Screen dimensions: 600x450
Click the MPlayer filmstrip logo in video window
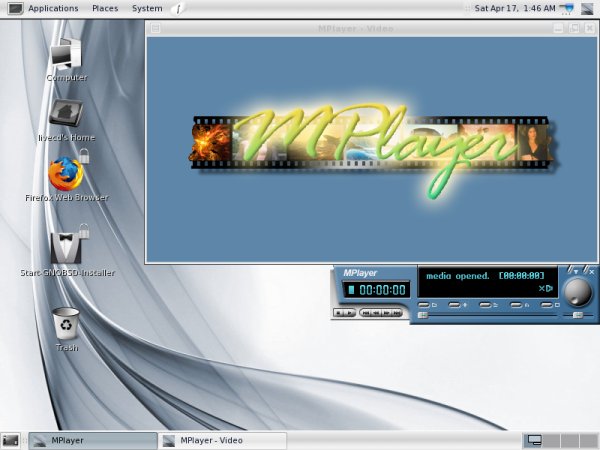(x=372, y=151)
